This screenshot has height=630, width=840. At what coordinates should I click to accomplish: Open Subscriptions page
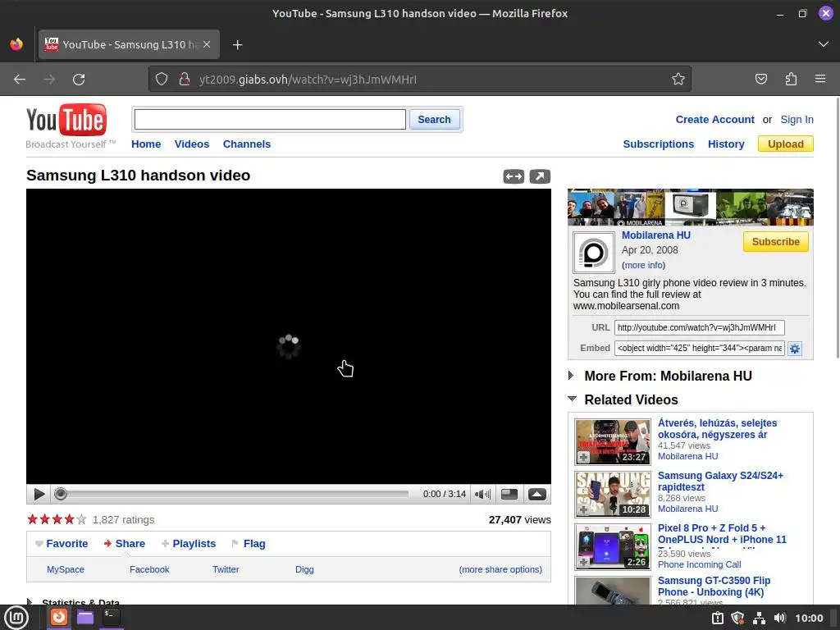(x=658, y=144)
